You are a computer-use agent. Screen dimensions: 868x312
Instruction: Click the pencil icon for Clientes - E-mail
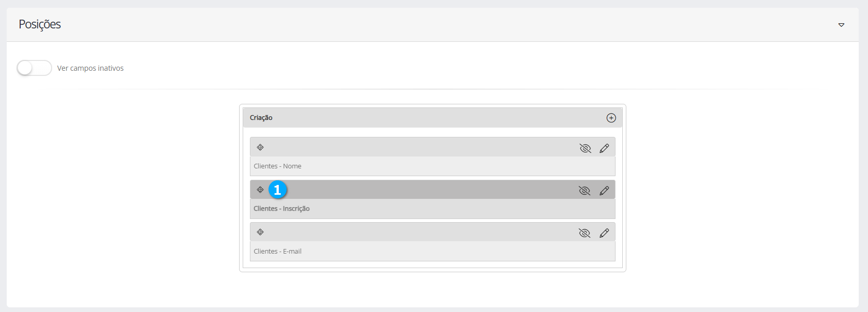point(604,233)
